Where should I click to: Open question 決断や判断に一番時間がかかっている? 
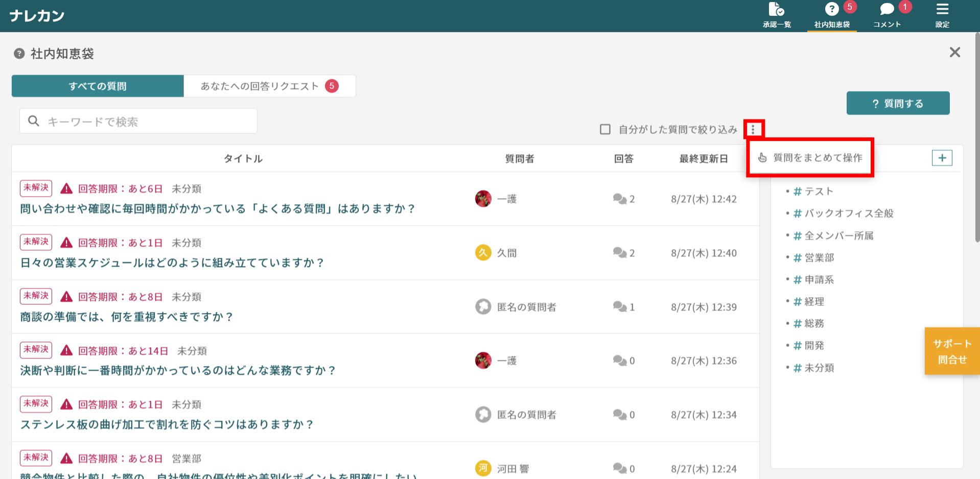coord(178,370)
